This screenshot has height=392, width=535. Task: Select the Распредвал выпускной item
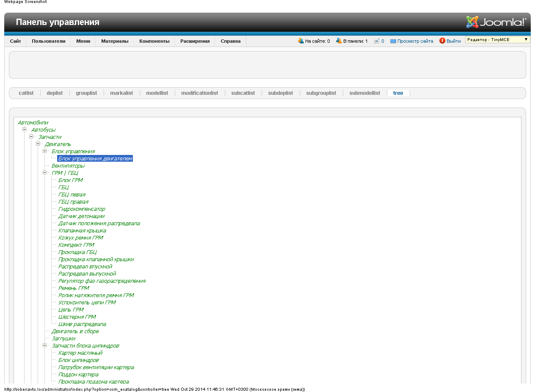(87, 273)
